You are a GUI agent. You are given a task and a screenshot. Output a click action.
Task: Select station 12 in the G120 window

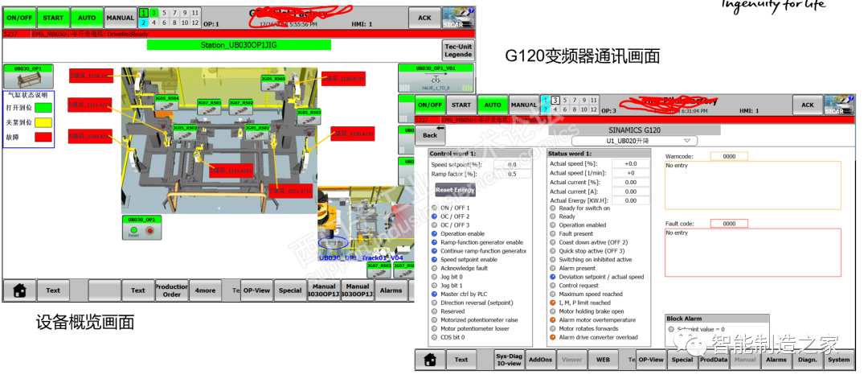(x=594, y=109)
